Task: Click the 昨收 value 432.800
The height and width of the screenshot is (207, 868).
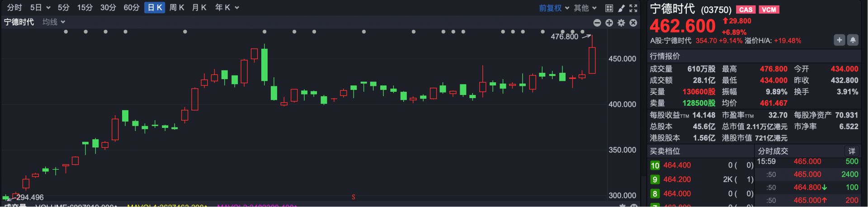Action: tap(844, 80)
